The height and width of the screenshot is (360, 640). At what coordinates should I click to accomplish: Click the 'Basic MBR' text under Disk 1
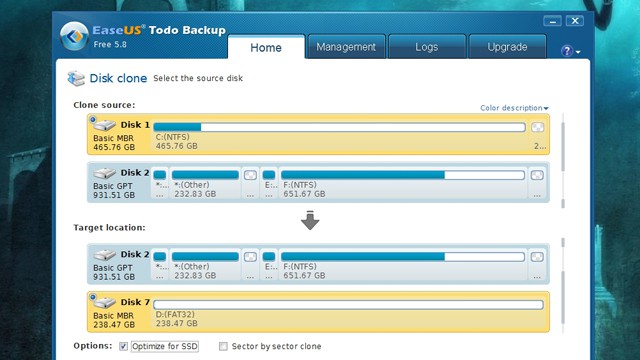click(x=113, y=138)
